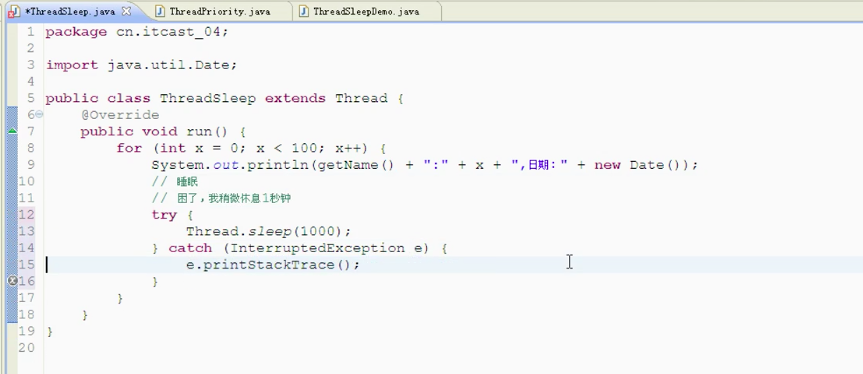The height and width of the screenshot is (374, 863).
Task: Switch to the ThreadPriority.java tab
Action: [220, 12]
